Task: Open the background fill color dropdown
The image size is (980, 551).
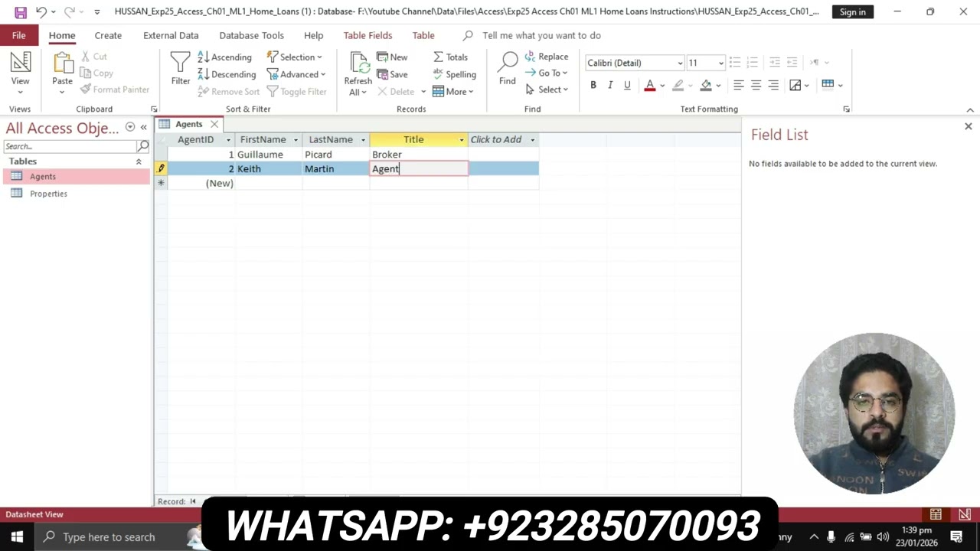Action: coord(718,86)
